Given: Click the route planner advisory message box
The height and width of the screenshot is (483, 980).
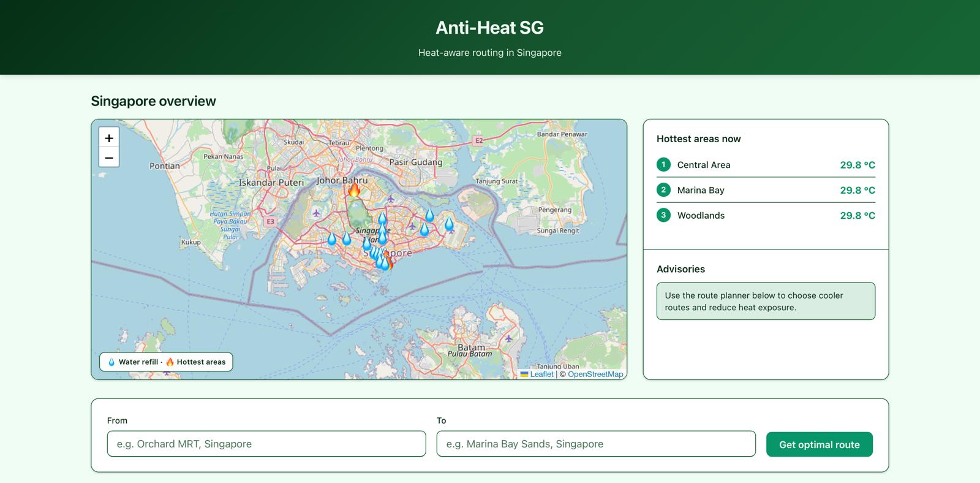Looking at the screenshot, I should pyautogui.click(x=766, y=301).
